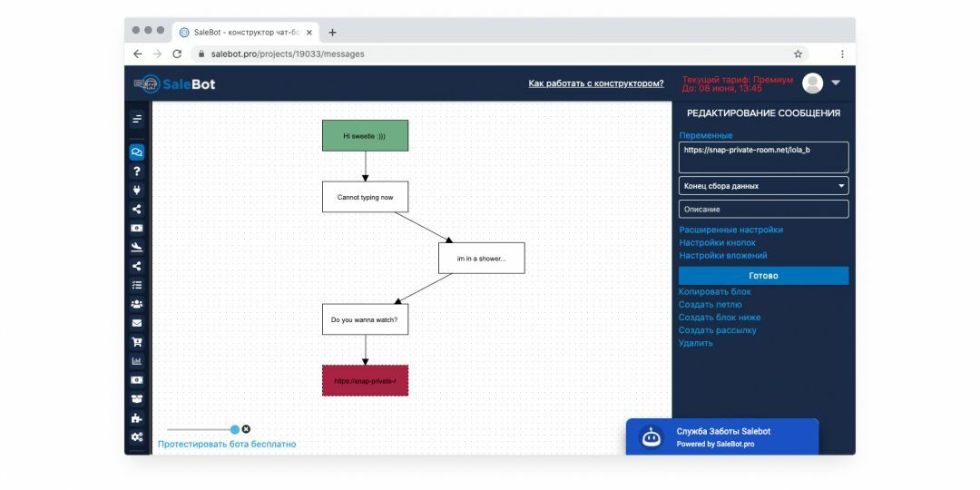Image resolution: width=980 pixels, height=490 pixels.
Task: Click the message text field with the snap-private-room URL
Action: point(764,158)
